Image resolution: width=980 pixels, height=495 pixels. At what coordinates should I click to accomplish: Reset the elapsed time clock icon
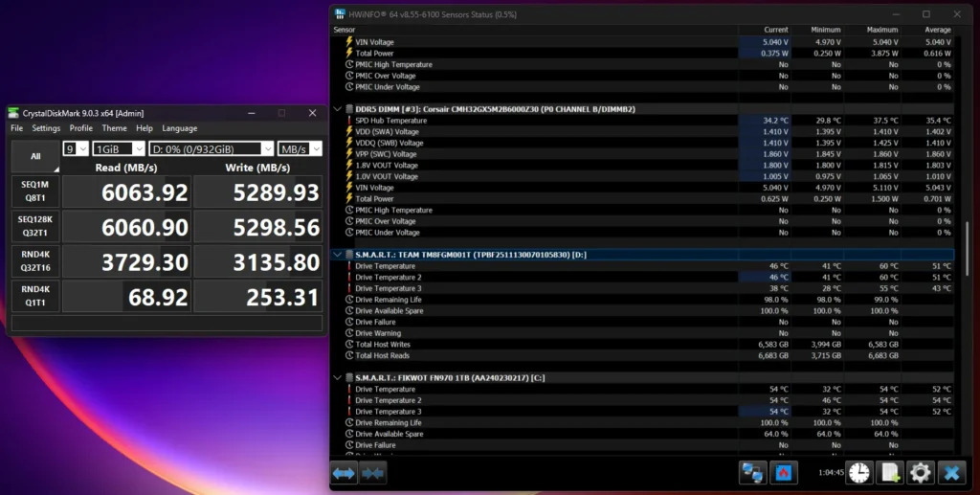(x=859, y=473)
